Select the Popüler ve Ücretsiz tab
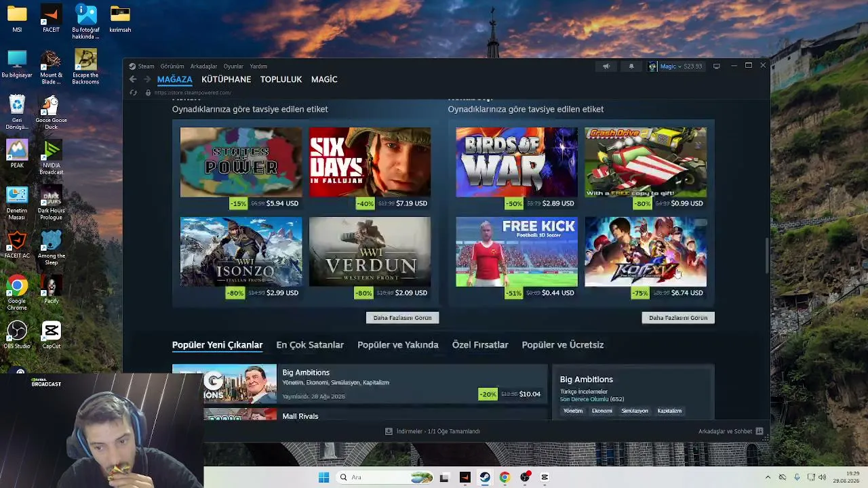Screen dimensions: 868x488 tap(563, 345)
